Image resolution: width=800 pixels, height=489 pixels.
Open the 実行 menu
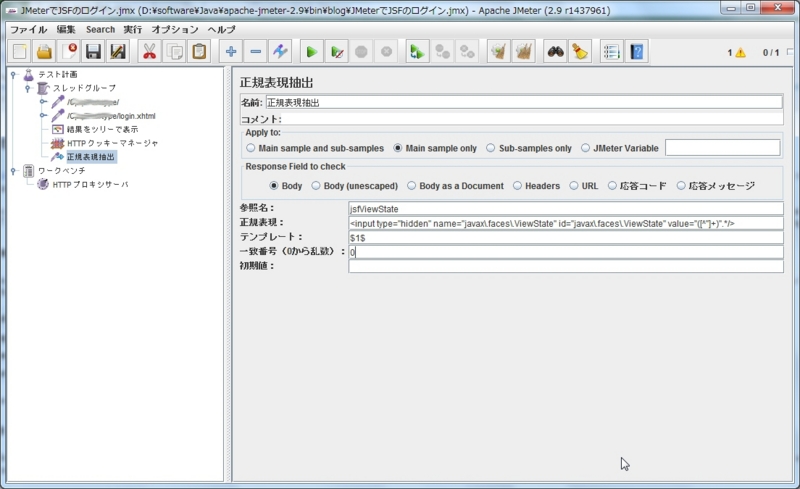(133, 30)
